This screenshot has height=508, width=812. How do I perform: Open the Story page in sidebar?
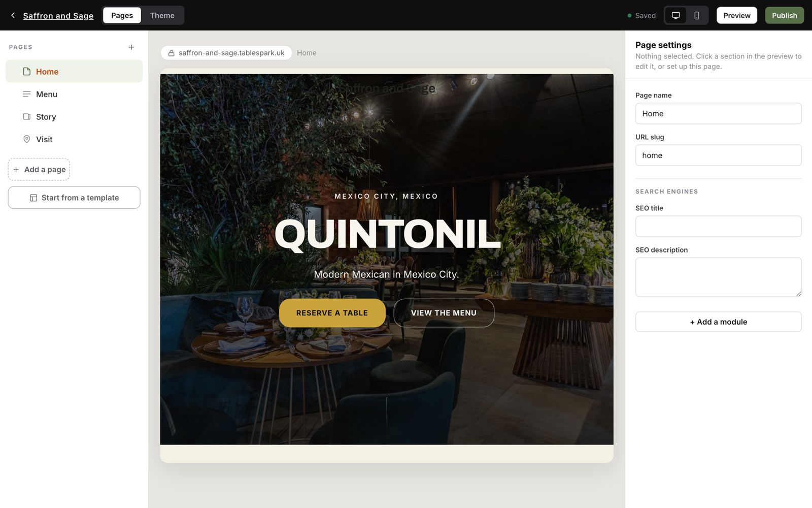click(74, 117)
